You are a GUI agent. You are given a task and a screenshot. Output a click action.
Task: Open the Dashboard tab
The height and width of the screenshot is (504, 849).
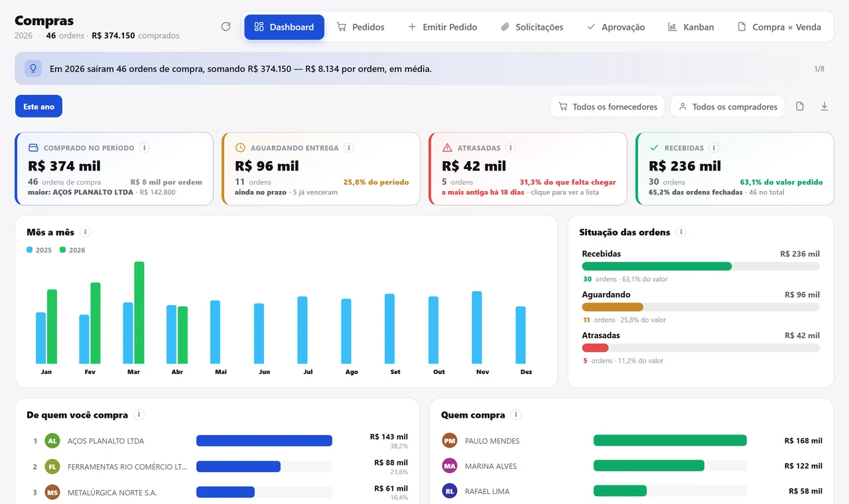pyautogui.click(x=284, y=27)
